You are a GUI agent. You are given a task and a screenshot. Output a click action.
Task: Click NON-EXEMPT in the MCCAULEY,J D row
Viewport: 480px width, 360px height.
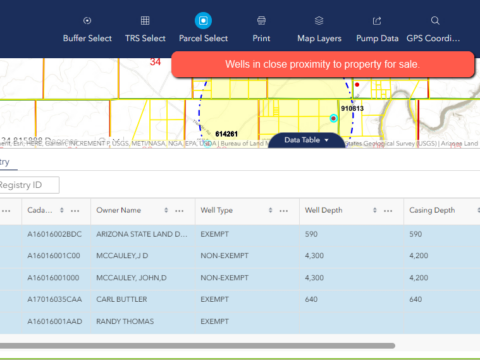coord(224,256)
